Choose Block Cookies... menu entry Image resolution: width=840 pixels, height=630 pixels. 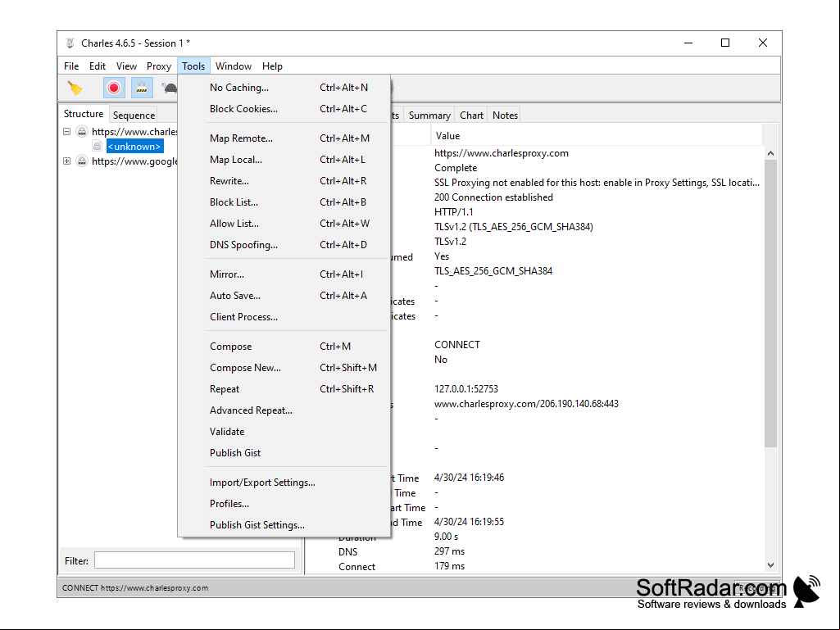pos(284,109)
